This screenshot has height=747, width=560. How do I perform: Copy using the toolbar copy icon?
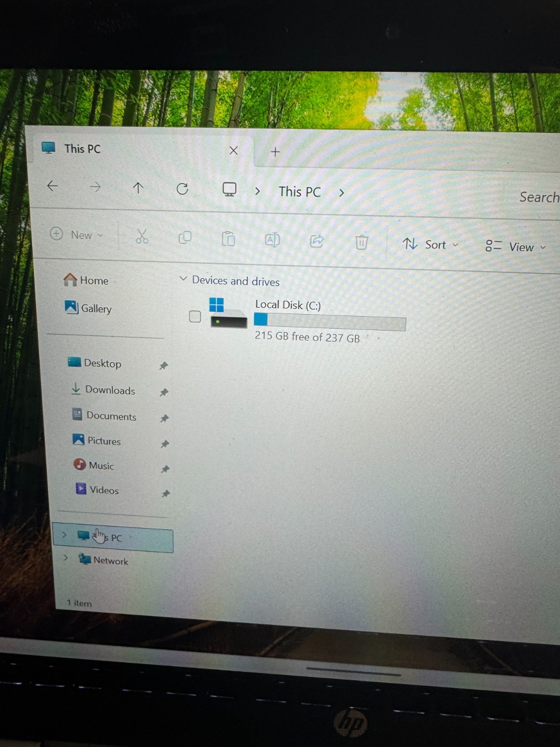coord(185,238)
